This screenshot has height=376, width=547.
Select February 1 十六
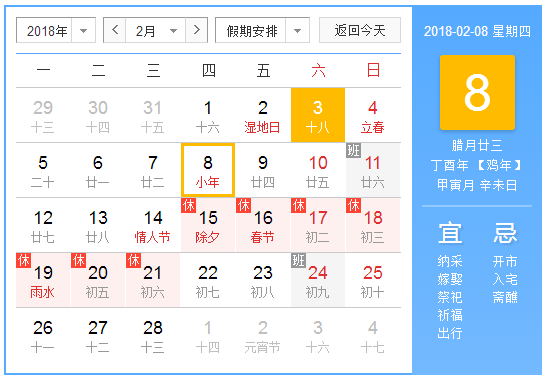click(208, 115)
